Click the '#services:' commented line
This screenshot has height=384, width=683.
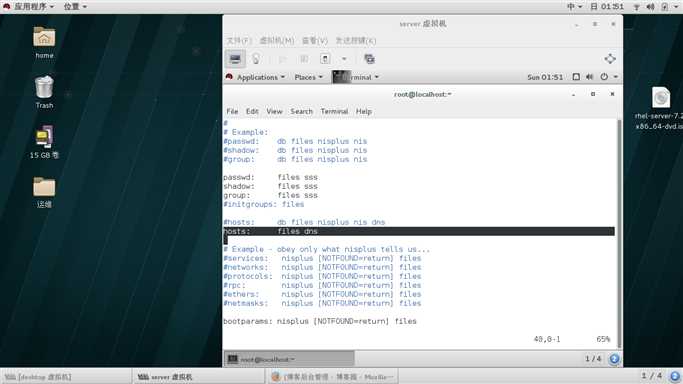click(322, 258)
